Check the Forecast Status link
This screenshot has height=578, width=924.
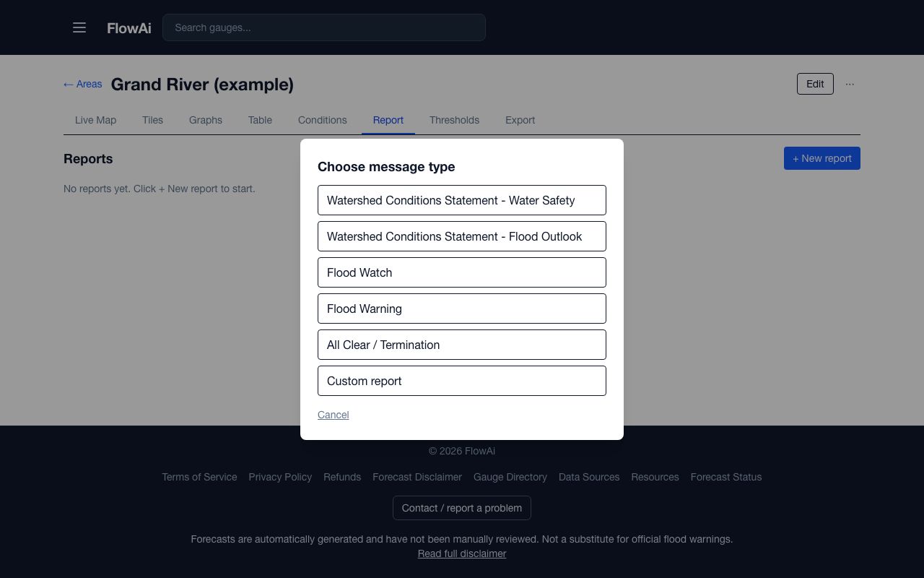coord(726,477)
